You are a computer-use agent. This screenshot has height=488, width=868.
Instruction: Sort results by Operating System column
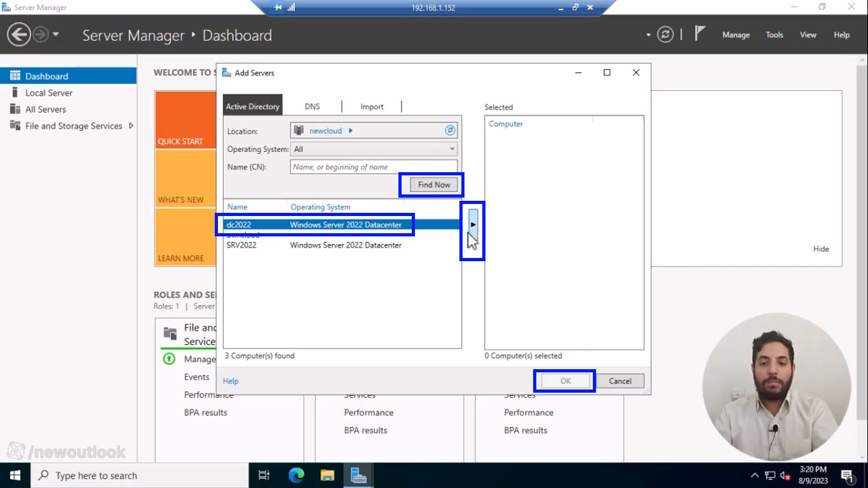click(x=320, y=207)
